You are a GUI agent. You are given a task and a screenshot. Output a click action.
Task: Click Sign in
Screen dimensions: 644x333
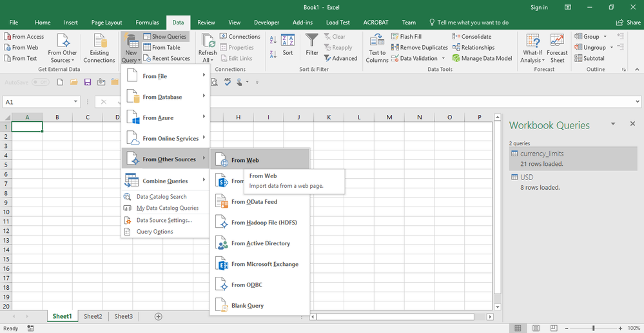(x=539, y=7)
